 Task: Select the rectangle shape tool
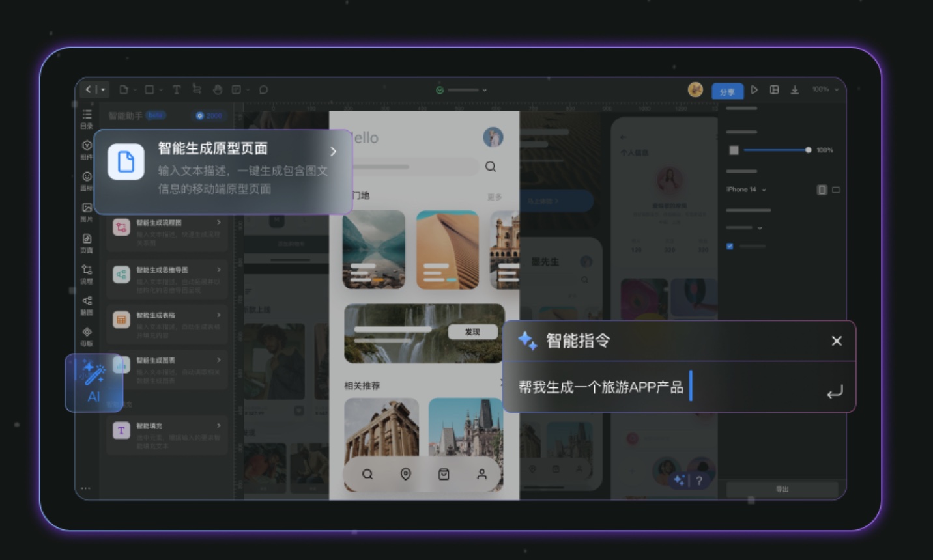[149, 90]
